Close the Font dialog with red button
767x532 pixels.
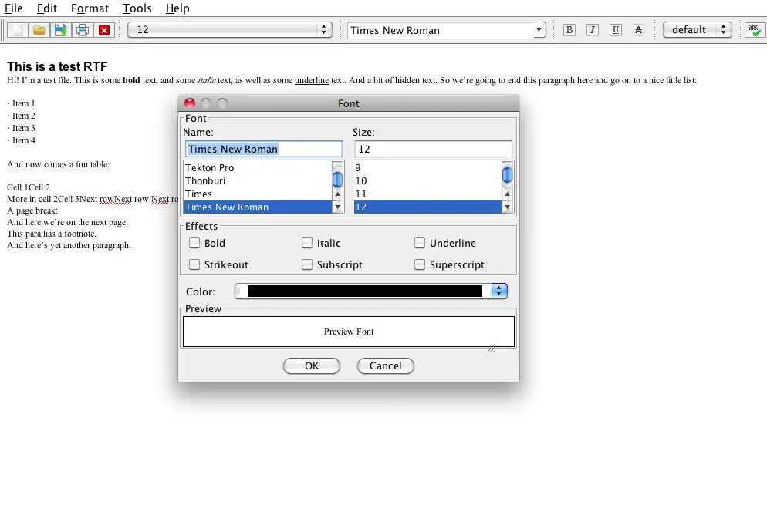tap(190, 103)
